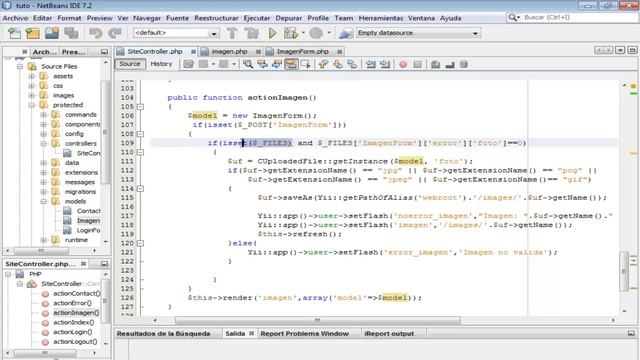Image resolution: width=640 pixels, height=360 pixels.
Task: Click Find Previous Occurrence editor icon
Action: click(262, 64)
